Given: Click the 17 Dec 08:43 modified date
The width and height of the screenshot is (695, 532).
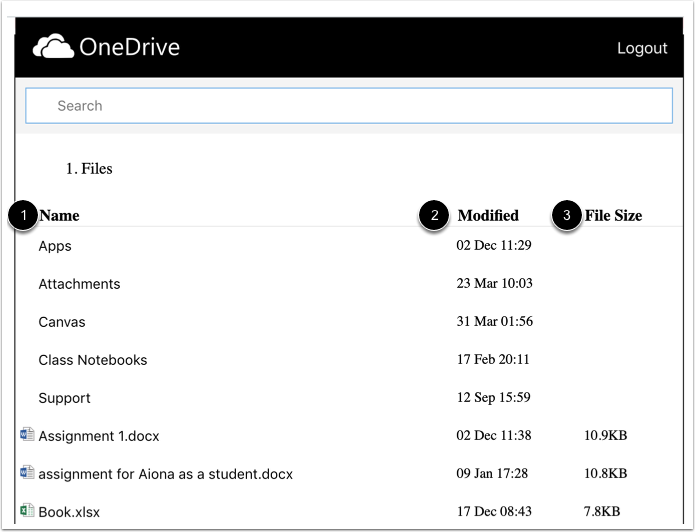Looking at the screenshot, I should coord(494,512).
